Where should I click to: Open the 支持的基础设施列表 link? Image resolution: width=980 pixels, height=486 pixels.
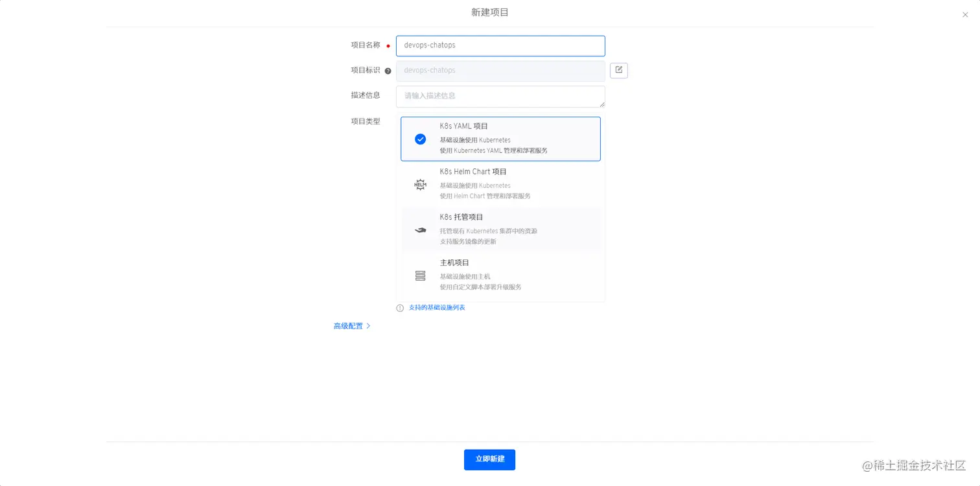pos(437,308)
